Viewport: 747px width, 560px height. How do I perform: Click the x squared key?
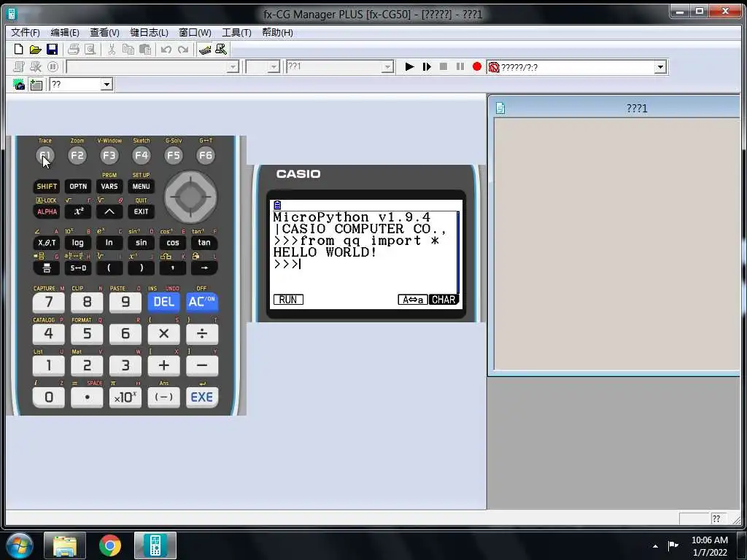[x=78, y=211]
